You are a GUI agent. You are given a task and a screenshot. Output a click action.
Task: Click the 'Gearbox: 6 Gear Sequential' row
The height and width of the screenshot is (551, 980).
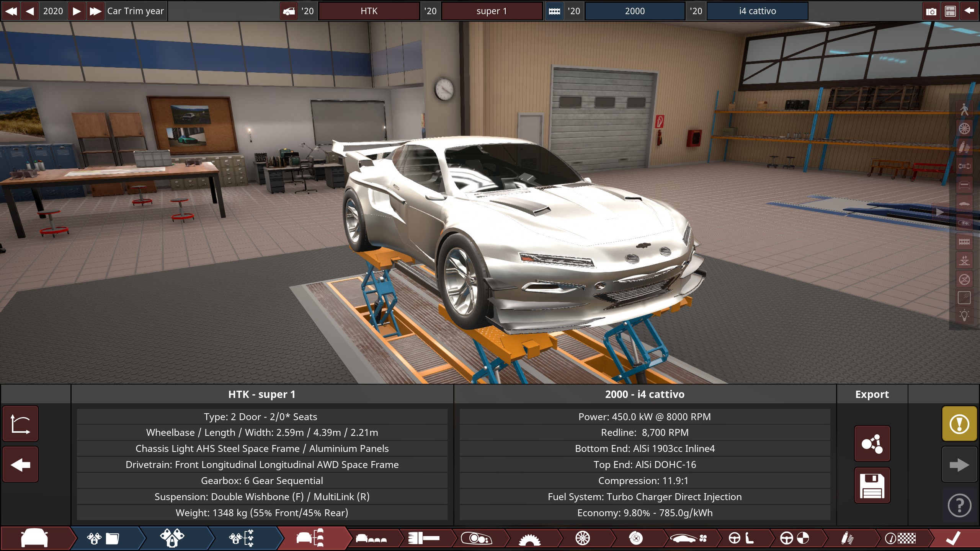(x=262, y=481)
